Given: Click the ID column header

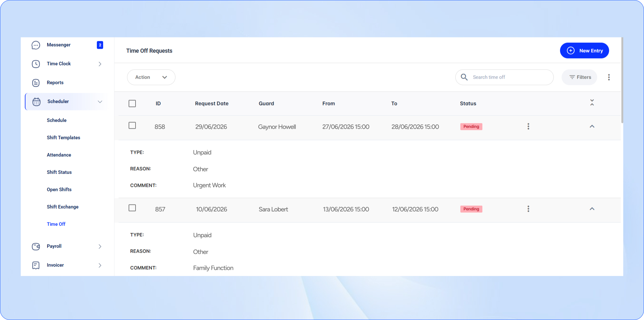Looking at the screenshot, I should (x=158, y=104).
